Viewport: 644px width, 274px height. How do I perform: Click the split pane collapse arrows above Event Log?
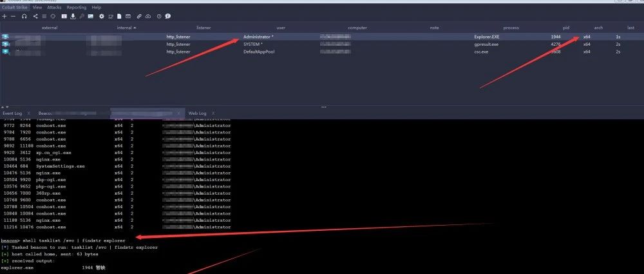[x=5, y=107]
